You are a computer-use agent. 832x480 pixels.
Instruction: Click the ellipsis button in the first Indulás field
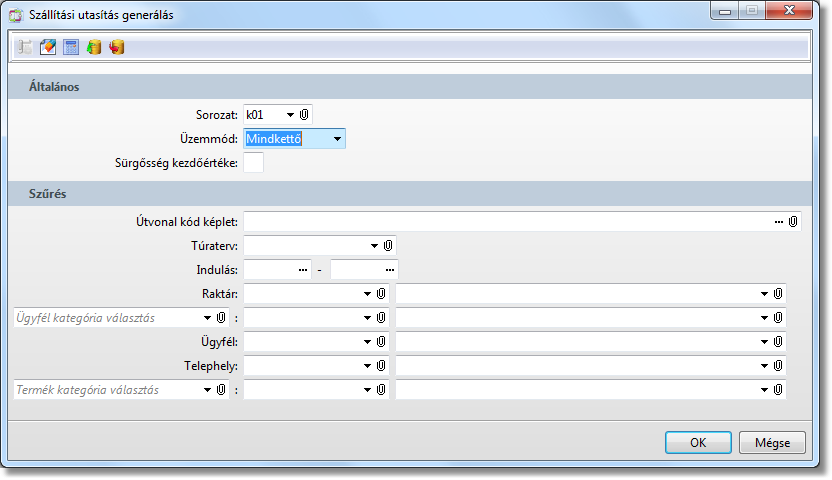(x=304, y=270)
